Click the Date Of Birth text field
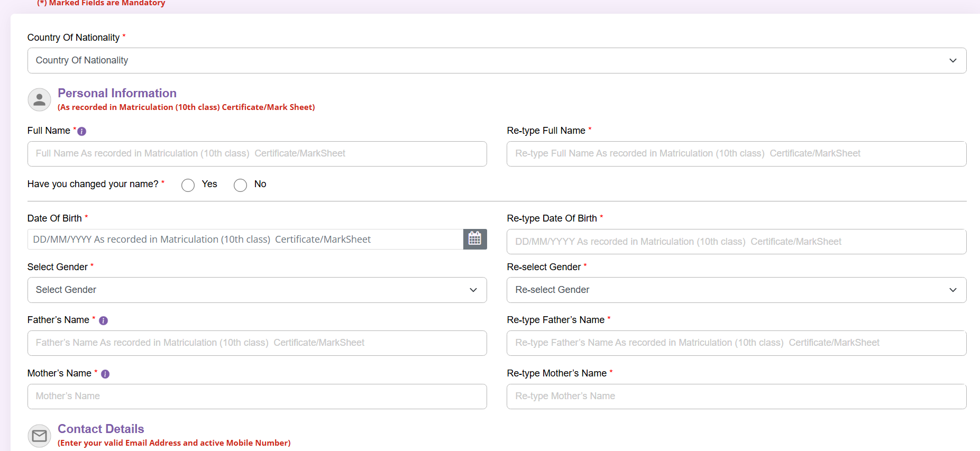Image resolution: width=980 pixels, height=451 pixels. coord(245,240)
